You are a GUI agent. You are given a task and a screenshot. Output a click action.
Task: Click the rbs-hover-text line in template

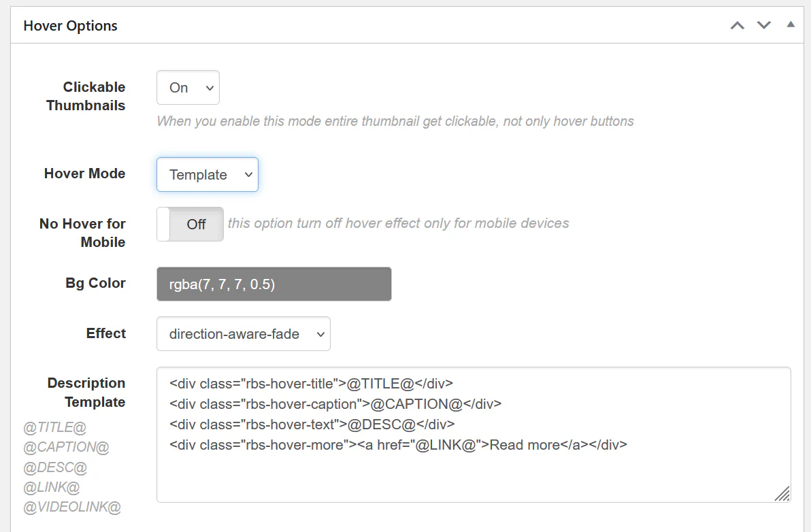(312, 425)
